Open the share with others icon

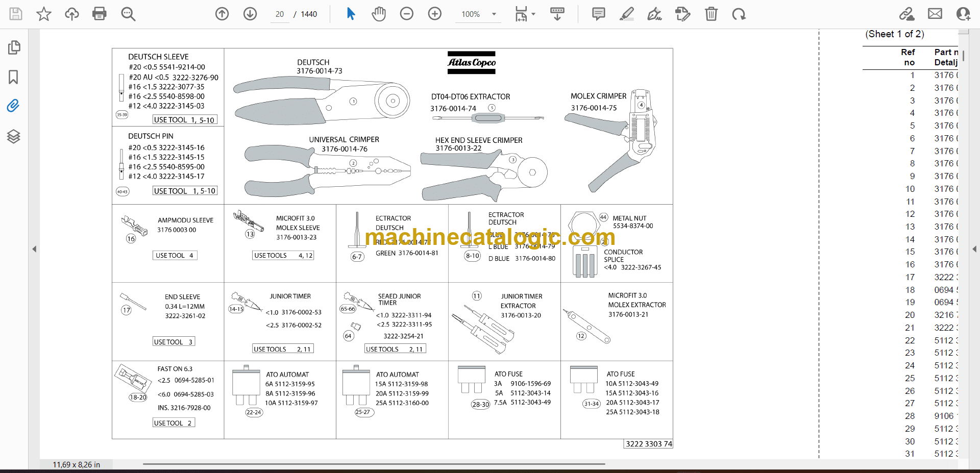(963, 14)
